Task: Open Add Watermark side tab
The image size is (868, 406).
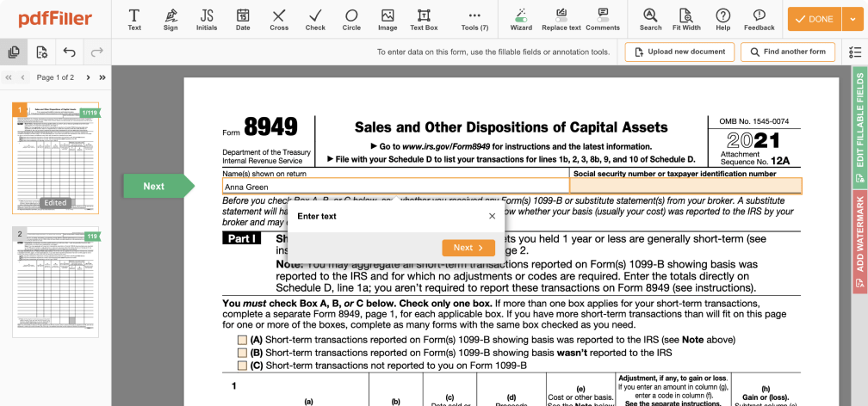Action: coord(859,232)
